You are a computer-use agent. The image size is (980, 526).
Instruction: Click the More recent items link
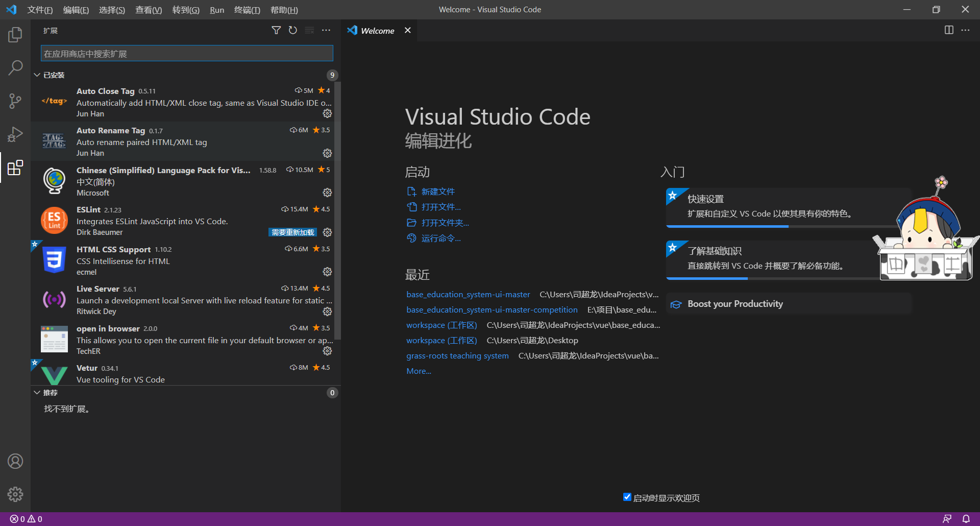coord(419,371)
